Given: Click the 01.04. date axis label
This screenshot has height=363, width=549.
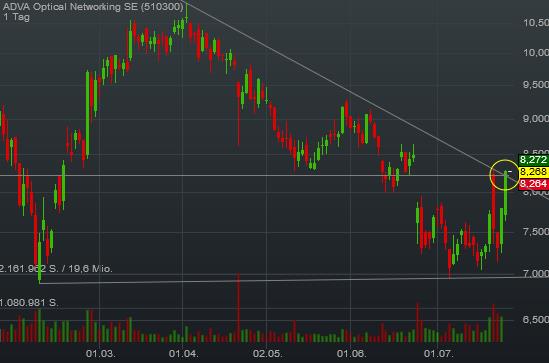Looking at the screenshot, I should pyautogui.click(x=183, y=353).
